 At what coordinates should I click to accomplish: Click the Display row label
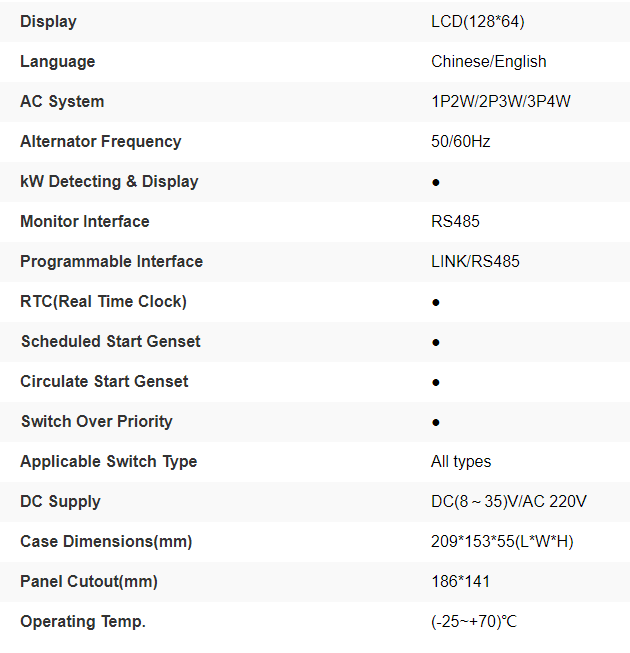48,21
